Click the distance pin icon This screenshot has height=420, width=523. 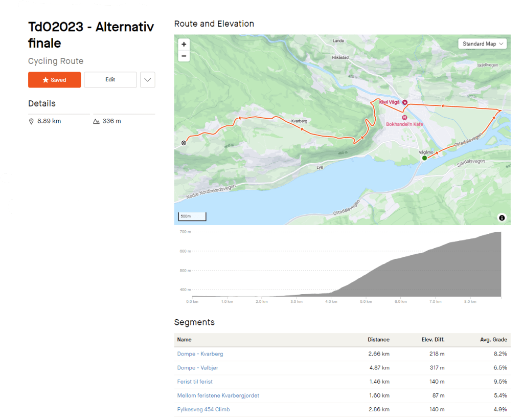tap(31, 121)
